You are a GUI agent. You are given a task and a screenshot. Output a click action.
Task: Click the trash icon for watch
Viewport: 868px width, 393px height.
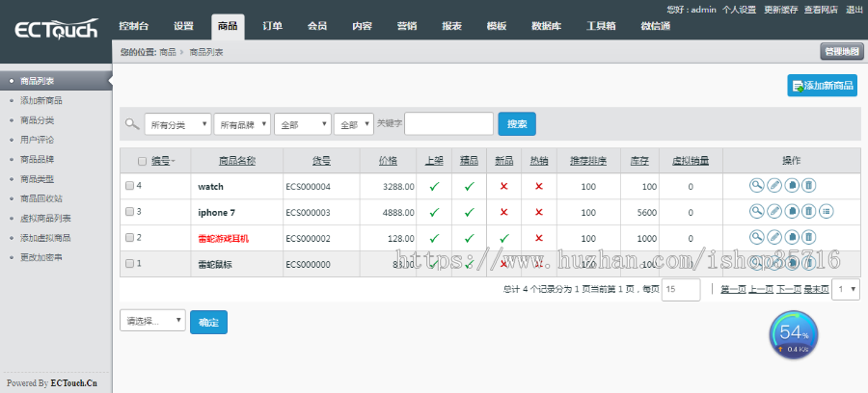pyautogui.click(x=809, y=186)
